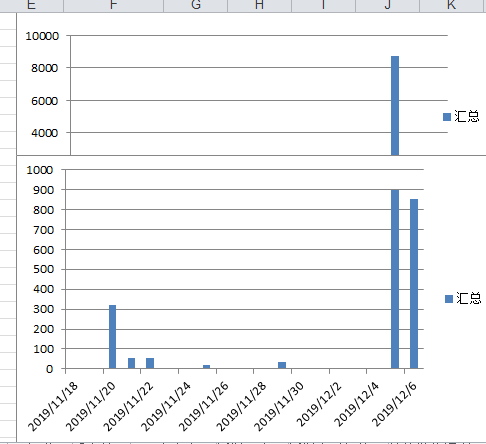This screenshot has width=486, height=444.
Task: Click date label 2019/12/4
Action: 356,404
